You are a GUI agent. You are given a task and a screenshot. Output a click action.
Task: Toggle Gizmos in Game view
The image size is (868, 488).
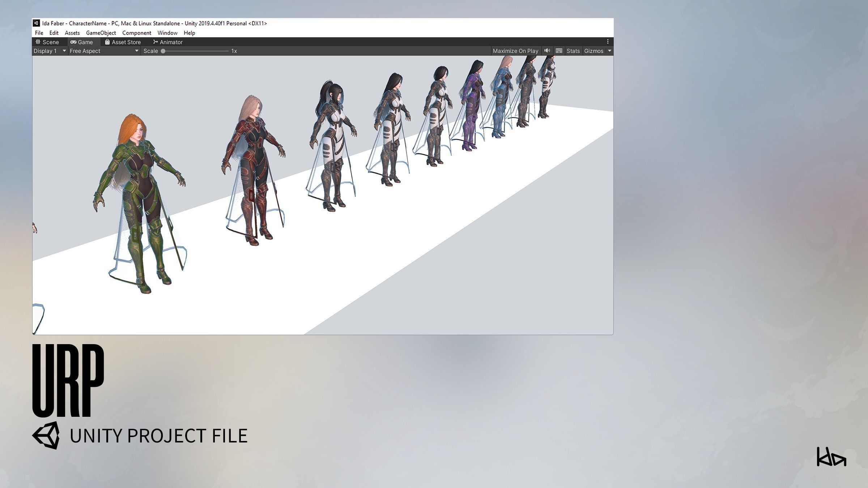click(x=593, y=51)
